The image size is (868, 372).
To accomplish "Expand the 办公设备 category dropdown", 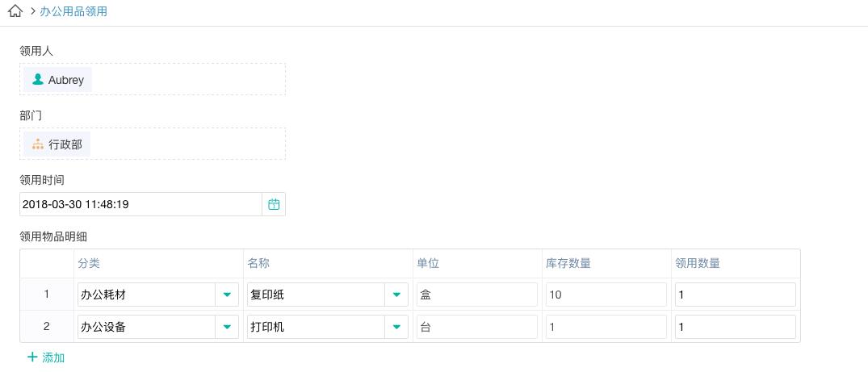I will 227,327.
